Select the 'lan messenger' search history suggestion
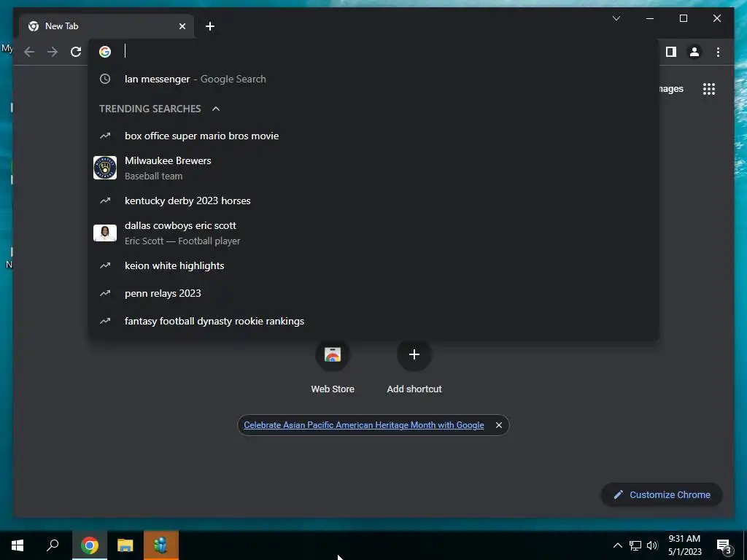This screenshot has height=560, width=747. [373, 79]
